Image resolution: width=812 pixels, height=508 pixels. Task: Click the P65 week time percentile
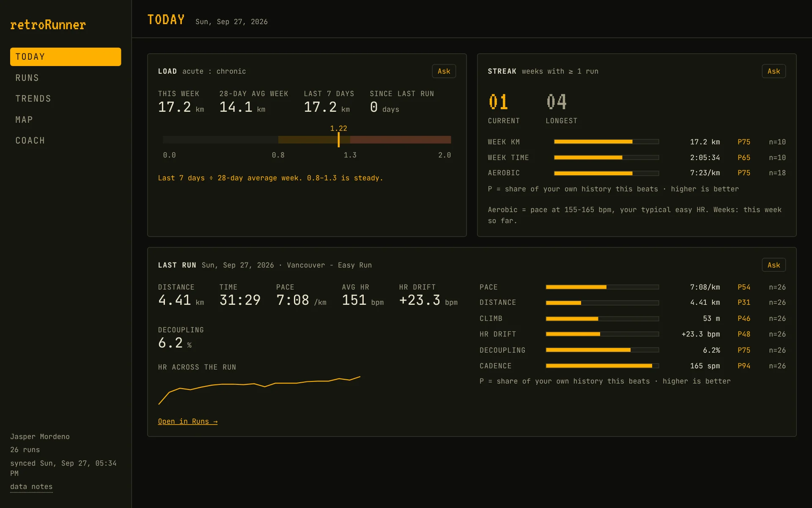(x=744, y=157)
